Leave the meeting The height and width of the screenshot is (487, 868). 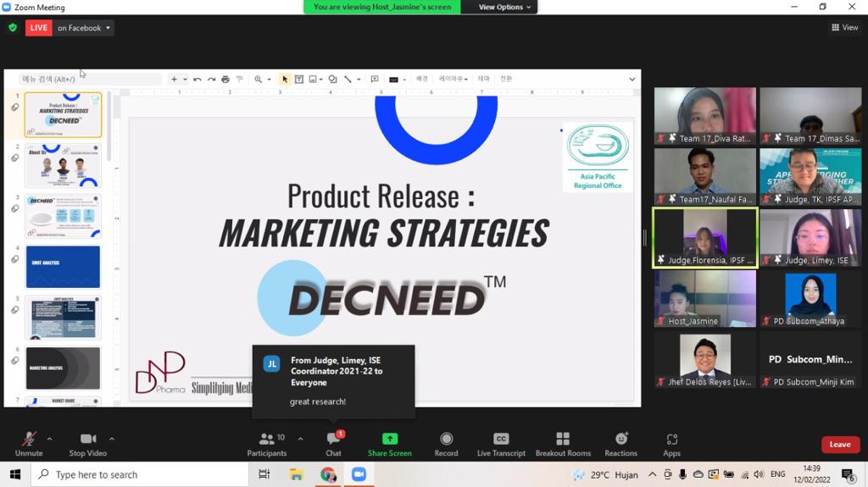[x=840, y=445]
